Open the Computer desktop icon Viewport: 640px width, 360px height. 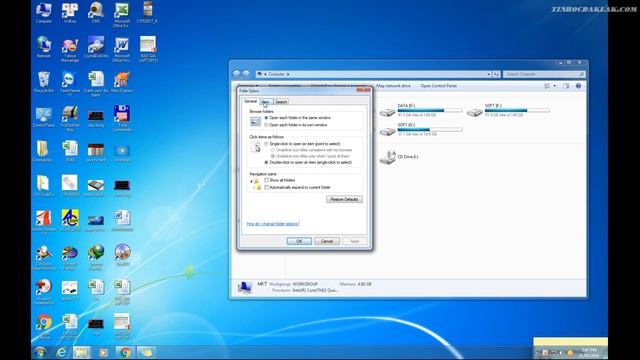pos(43,13)
